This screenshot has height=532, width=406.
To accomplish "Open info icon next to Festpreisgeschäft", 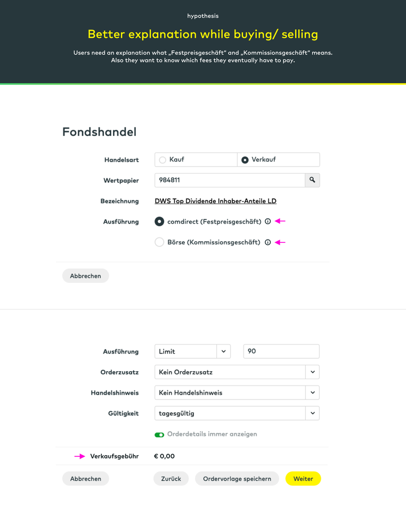I will [268, 222].
